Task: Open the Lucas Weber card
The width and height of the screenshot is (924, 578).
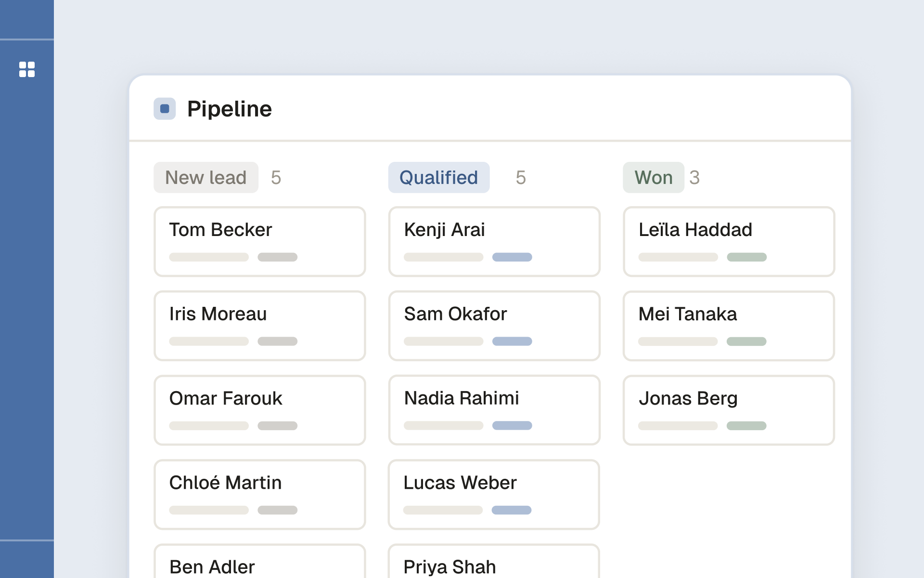Action: (494, 495)
